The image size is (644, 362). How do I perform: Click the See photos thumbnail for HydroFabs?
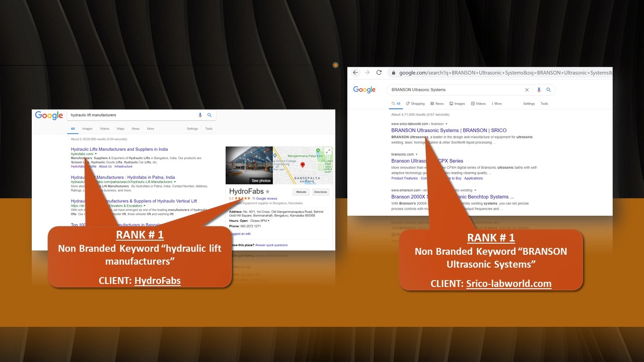coord(249,165)
